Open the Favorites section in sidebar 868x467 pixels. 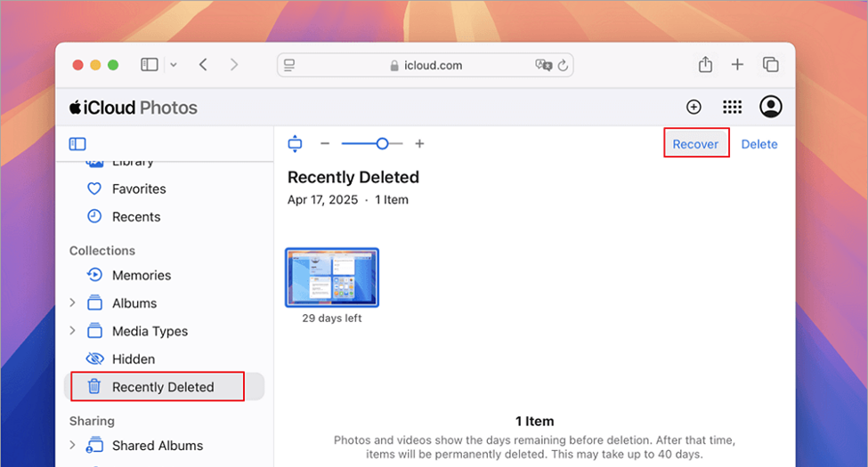point(138,189)
